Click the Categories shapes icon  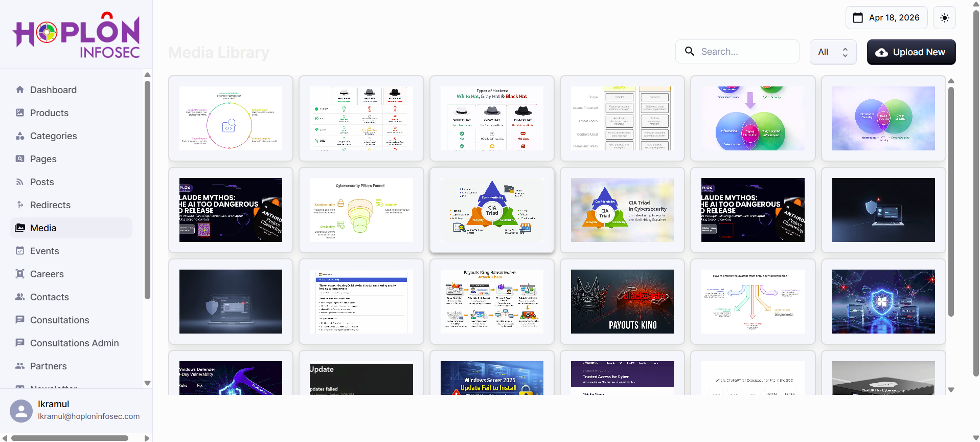pyautogui.click(x=20, y=136)
